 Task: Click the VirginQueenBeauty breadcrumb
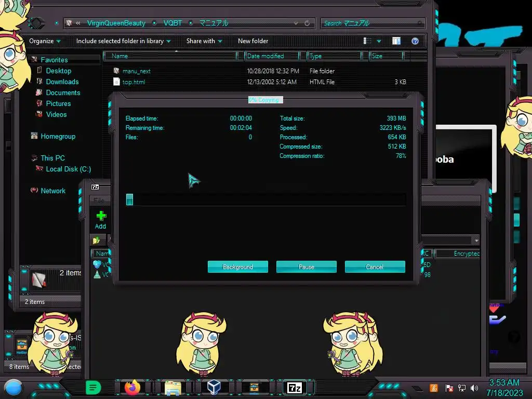[116, 23]
